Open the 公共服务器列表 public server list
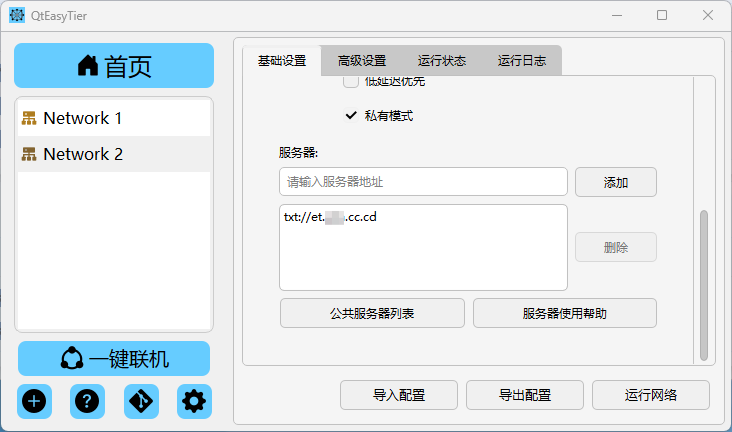The image size is (732, 432). tap(372, 313)
